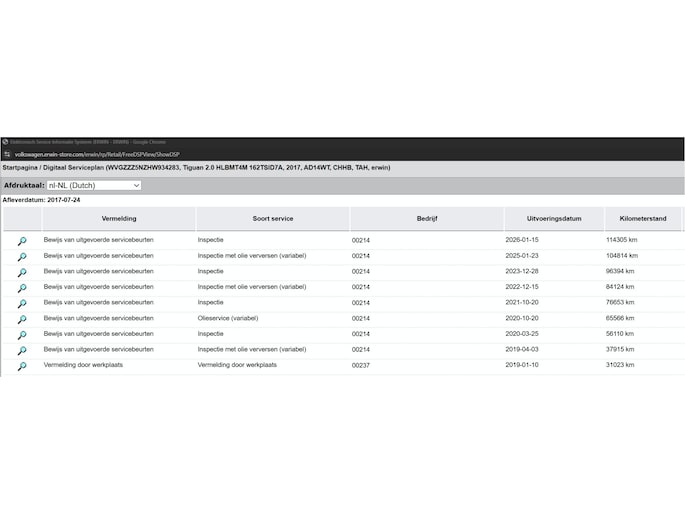
Task: View details of the 2023-12-28 service record
Action: point(21,272)
